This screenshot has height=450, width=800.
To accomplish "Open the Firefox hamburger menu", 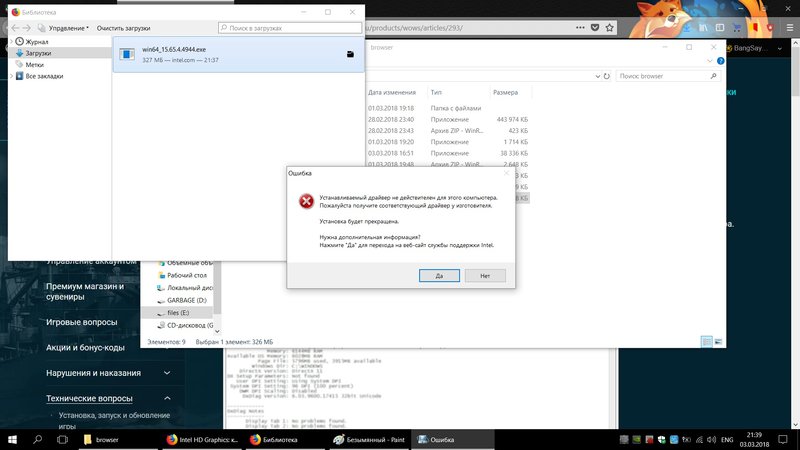I will click(790, 28).
